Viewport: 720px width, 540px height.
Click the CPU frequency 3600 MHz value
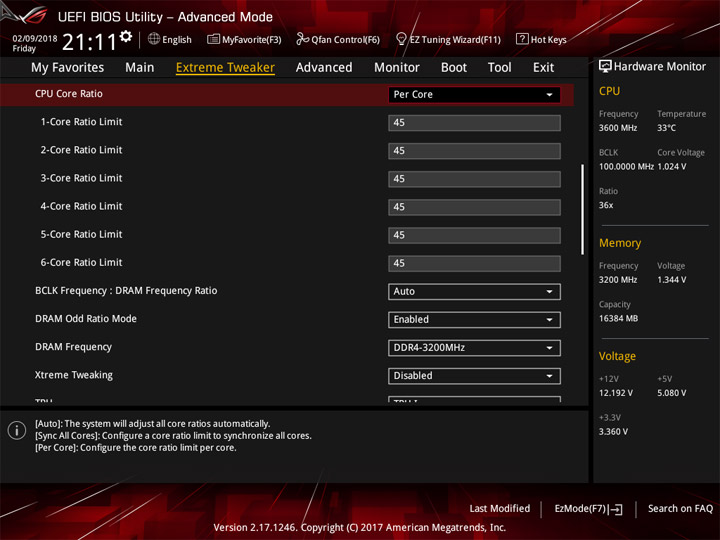click(x=618, y=128)
